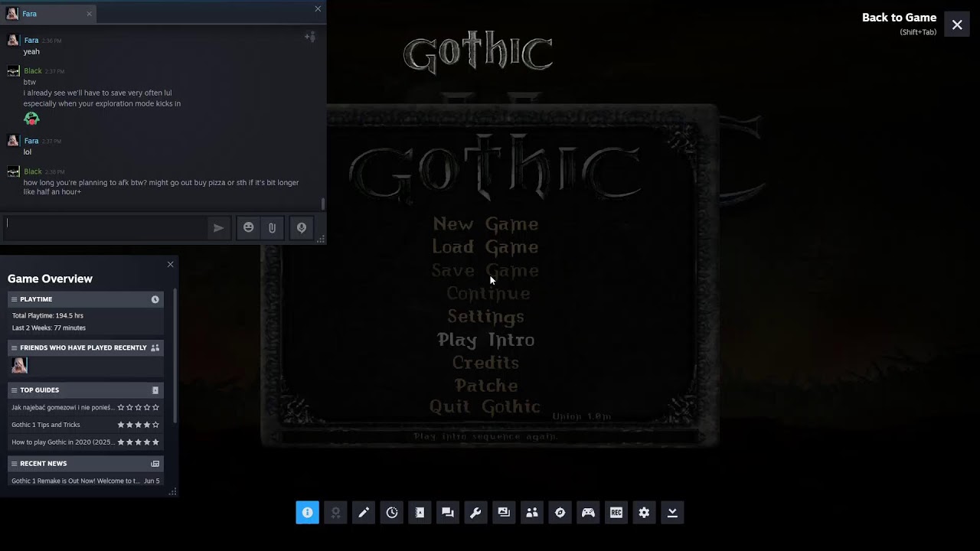Viewport: 980px width, 551px height.
Task: Open the Guides book icon in bottom toolbar
Action: pyautogui.click(x=420, y=513)
